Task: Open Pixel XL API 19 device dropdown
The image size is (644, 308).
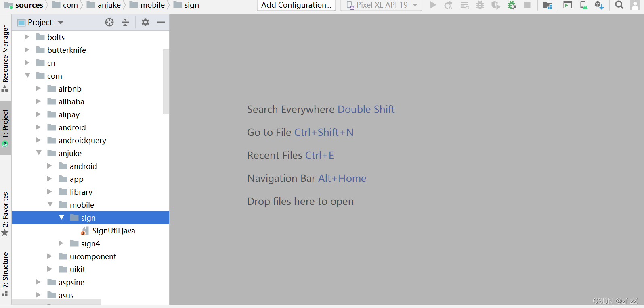Action: [x=382, y=5]
